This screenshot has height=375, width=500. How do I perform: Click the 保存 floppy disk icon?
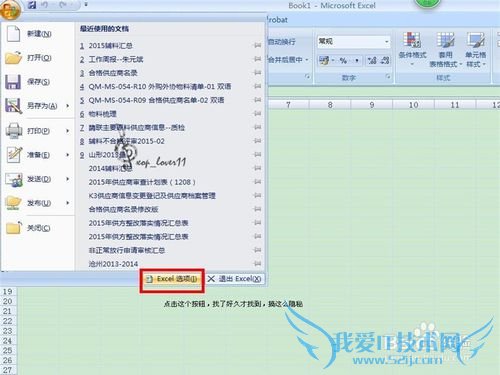point(13,82)
